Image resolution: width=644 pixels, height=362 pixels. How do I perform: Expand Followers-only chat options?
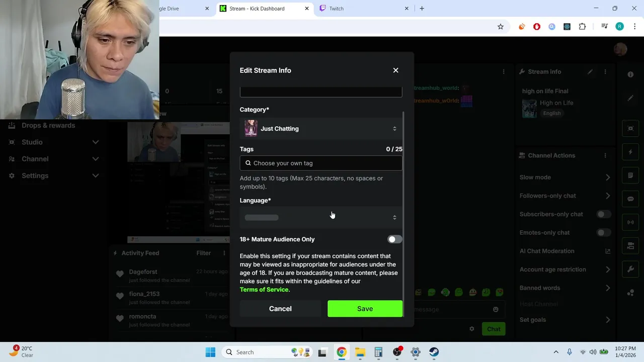pyautogui.click(x=565, y=196)
